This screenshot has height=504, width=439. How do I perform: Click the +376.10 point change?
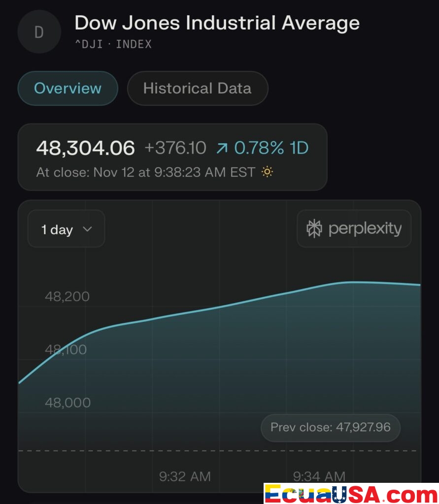click(x=175, y=148)
